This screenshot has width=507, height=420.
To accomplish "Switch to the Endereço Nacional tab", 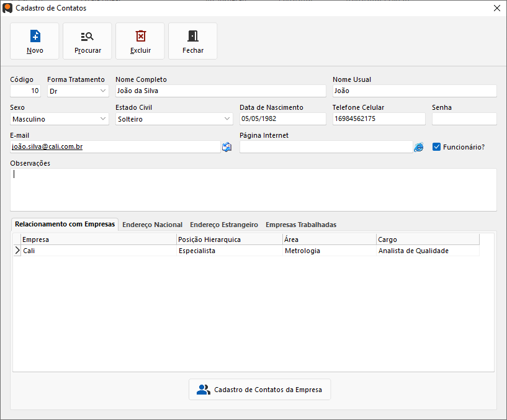I will (x=152, y=225).
